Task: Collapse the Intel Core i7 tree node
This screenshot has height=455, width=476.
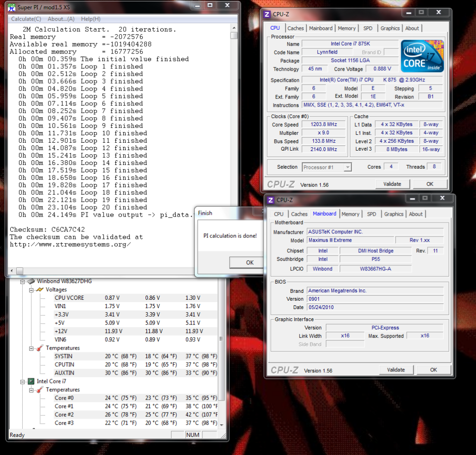Action: [x=22, y=382]
